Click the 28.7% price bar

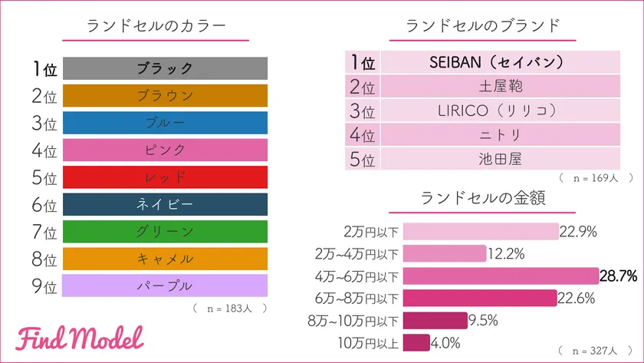point(500,276)
